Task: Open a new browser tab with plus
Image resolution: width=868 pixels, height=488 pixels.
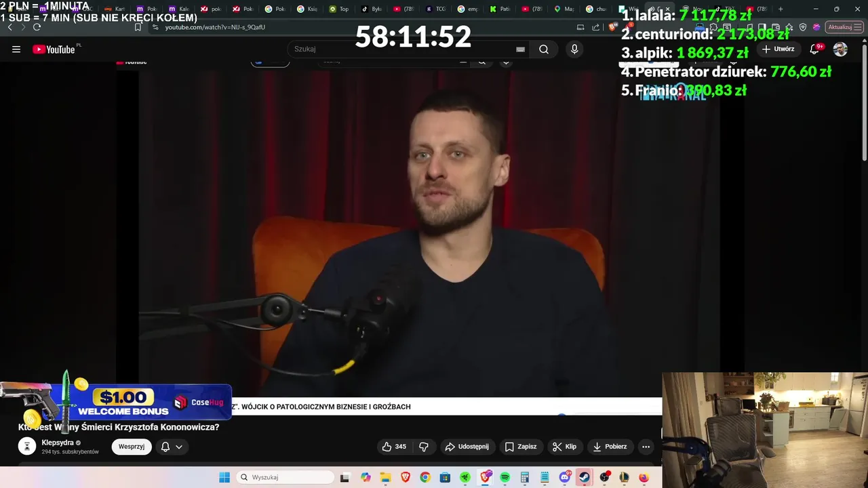Action: click(781, 9)
